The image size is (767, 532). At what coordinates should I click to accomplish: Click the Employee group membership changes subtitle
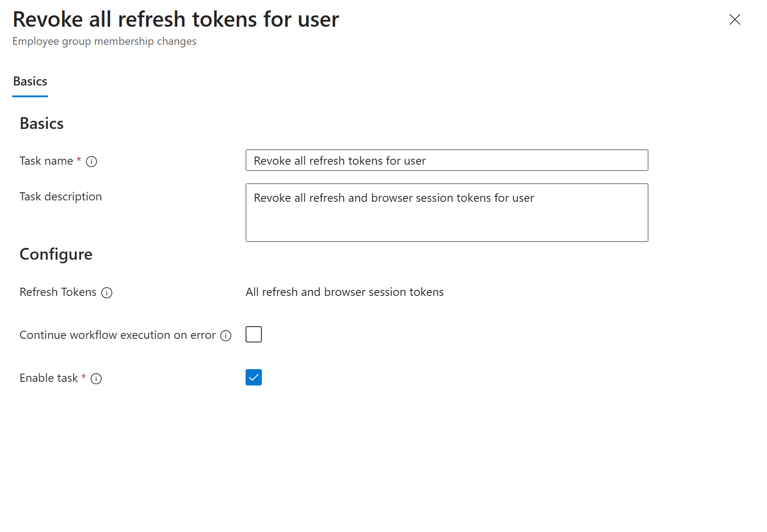click(x=104, y=41)
